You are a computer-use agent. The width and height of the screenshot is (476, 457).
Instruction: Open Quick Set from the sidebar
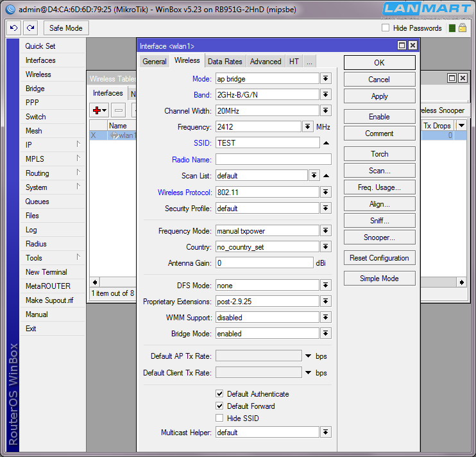pos(52,46)
